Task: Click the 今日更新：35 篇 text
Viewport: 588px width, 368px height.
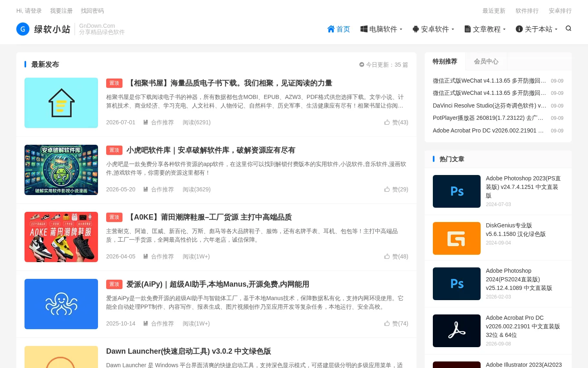Action: 387,65
